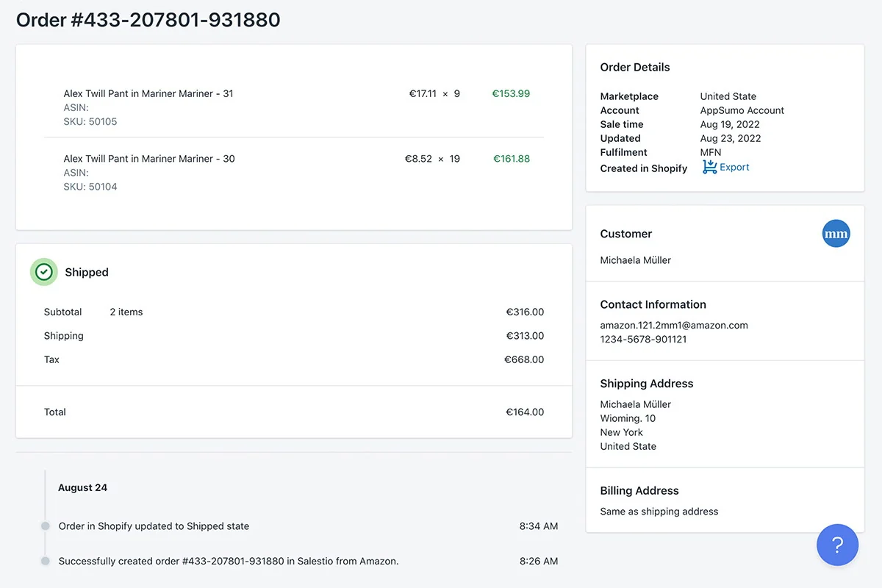Click the Tax amount €668.00

(x=524, y=359)
